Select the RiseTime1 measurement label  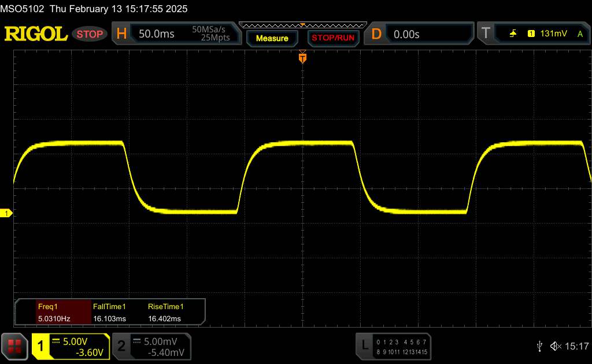[166, 307]
